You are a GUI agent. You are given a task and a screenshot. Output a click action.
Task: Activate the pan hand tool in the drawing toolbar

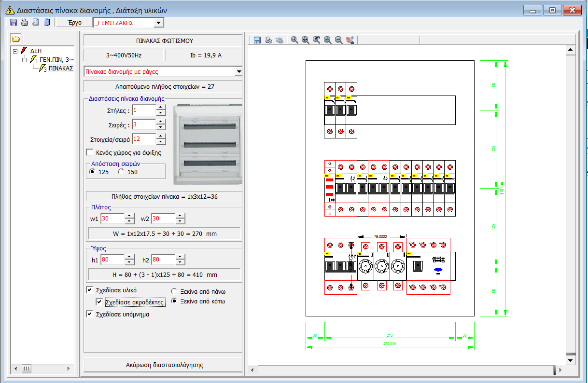(350, 40)
